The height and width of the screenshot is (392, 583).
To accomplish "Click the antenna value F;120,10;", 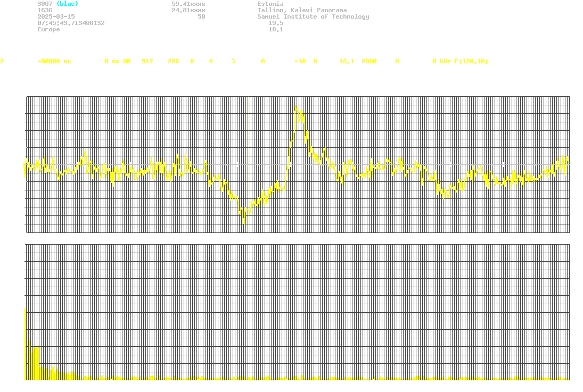I will (471, 61).
